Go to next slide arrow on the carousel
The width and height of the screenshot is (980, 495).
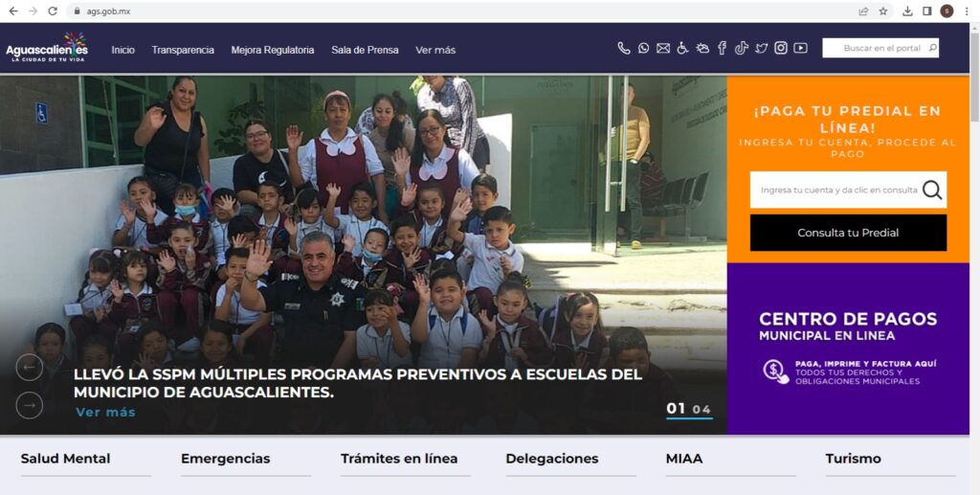click(x=30, y=405)
